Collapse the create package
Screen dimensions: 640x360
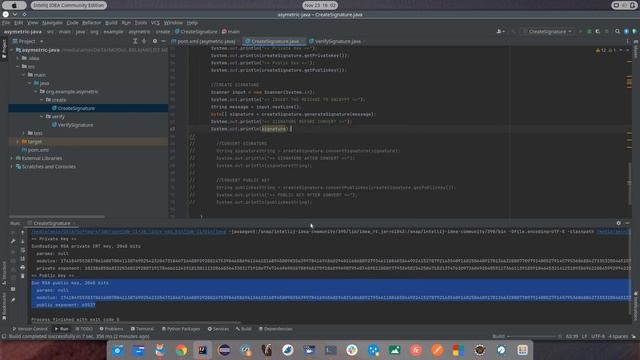(x=42, y=100)
